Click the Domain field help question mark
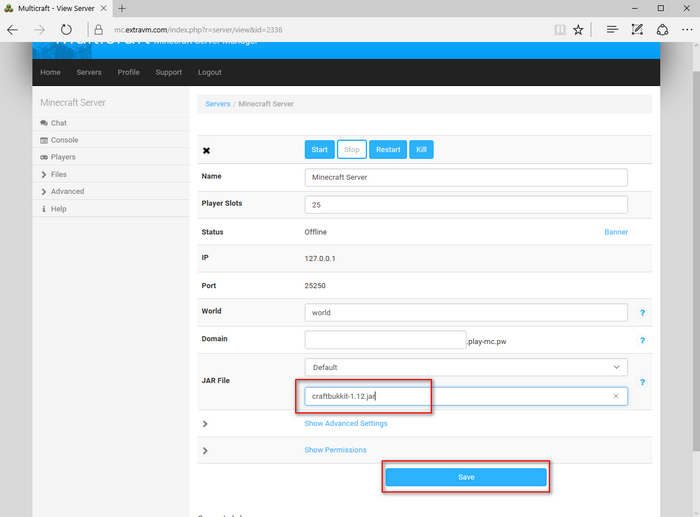This screenshot has height=517, width=700. point(642,341)
